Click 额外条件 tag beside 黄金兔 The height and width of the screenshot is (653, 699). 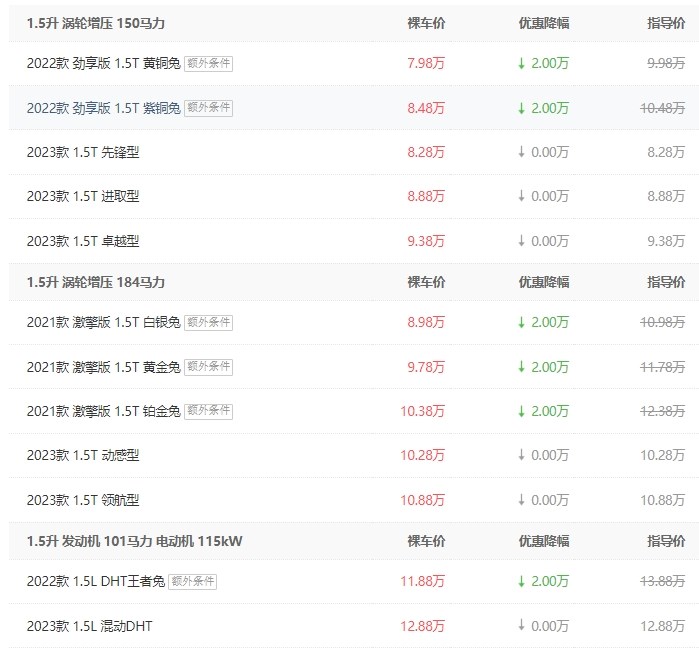(209, 367)
